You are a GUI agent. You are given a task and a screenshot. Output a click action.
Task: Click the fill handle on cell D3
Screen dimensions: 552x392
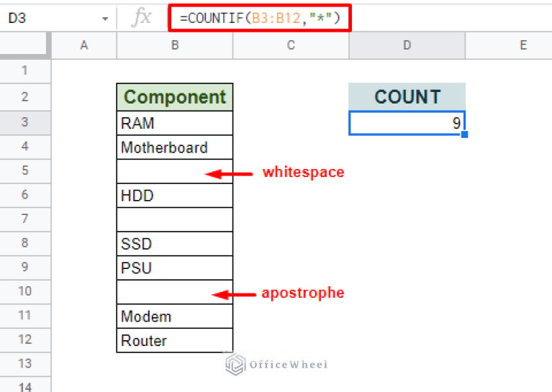click(x=465, y=135)
